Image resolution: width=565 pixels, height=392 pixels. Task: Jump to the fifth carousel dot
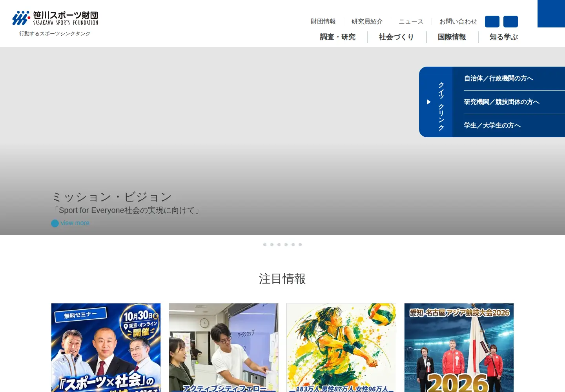[293, 245]
